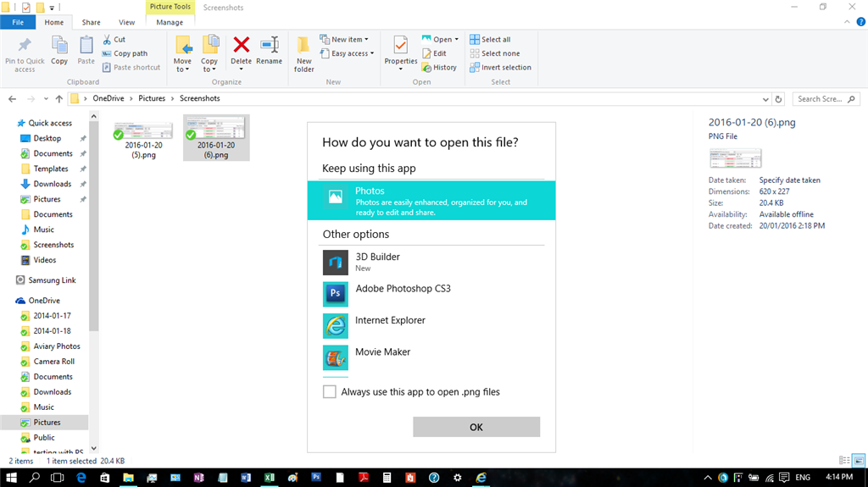Open Word from the taskbar
Screen dimensions: 868x487
[x=246, y=477]
